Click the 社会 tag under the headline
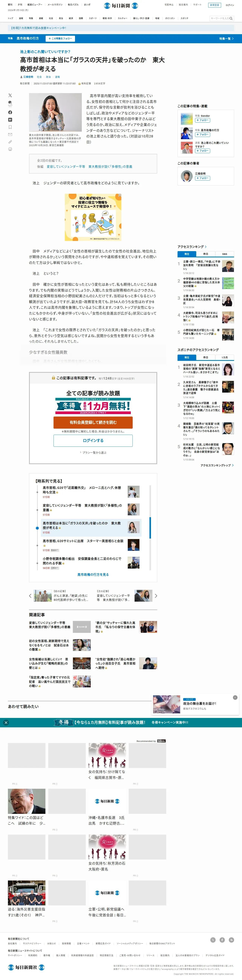 (39, 77)
